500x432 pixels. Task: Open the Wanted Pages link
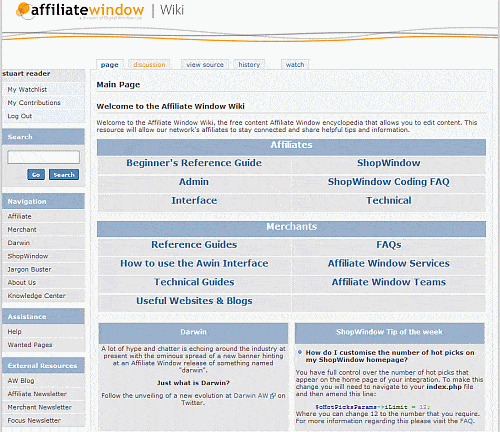[x=30, y=345]
